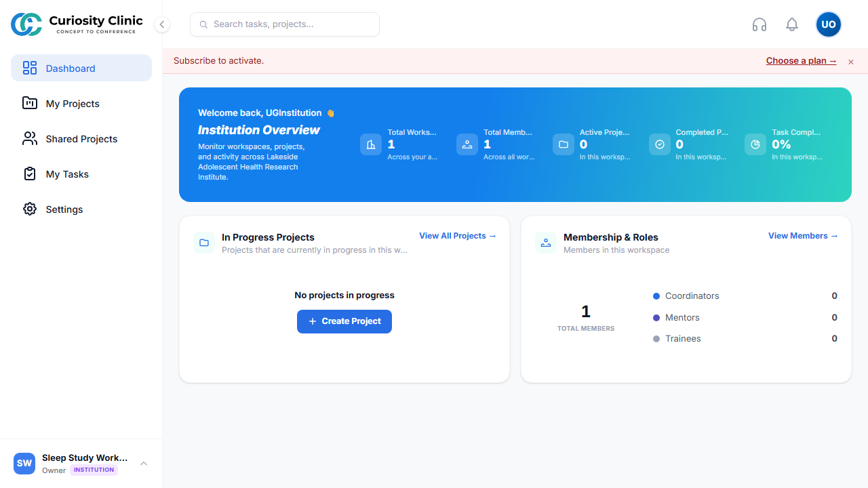This screenshot has height=488, width=868.
Task: Click the Total Workspaces building icon
Action: coord(371,144)
